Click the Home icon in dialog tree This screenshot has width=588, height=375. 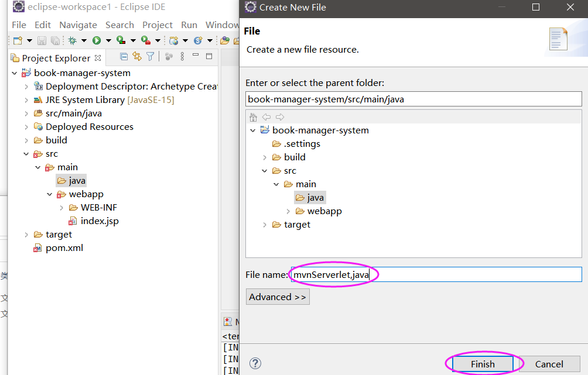pyautogui.click(x=253, y=117)
